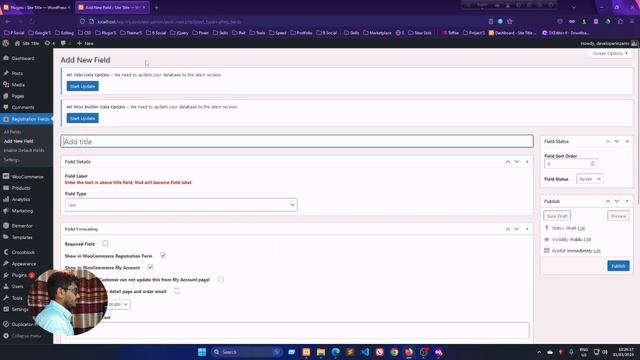Click the taskbar Search box
Screen dimensions: 640x360
click(246, 352)
